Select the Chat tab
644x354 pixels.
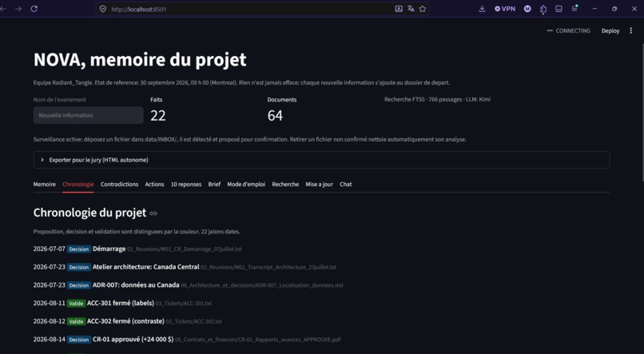346,185
